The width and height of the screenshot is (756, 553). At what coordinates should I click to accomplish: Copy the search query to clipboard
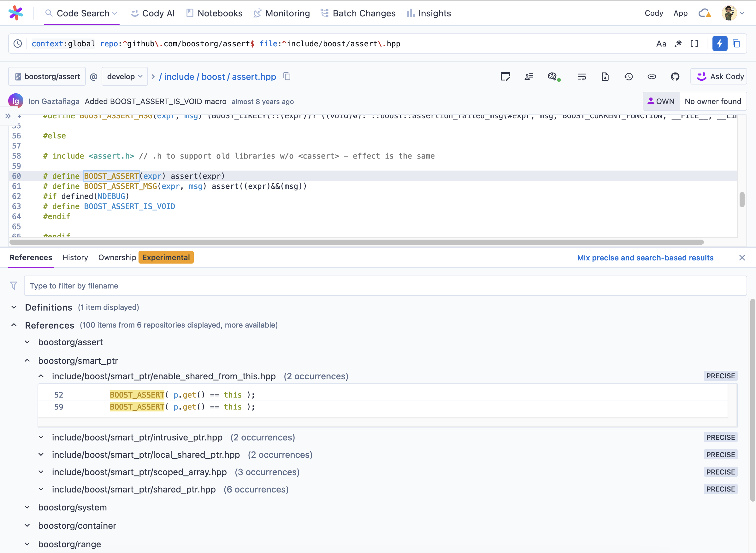pos(736,44)
